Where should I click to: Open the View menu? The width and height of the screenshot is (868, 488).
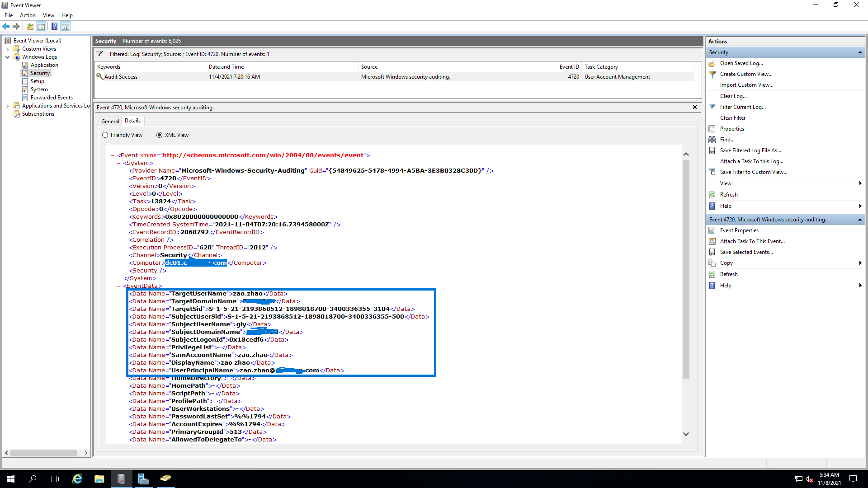(48, 15)
